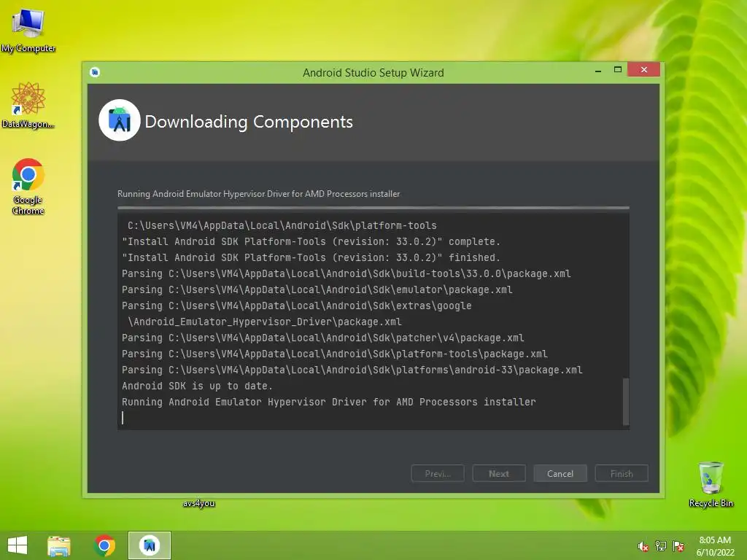This screenshot has width=747, height=560.
Task: Open Chrome from the taskbar
Action: (x=105, y=545)
